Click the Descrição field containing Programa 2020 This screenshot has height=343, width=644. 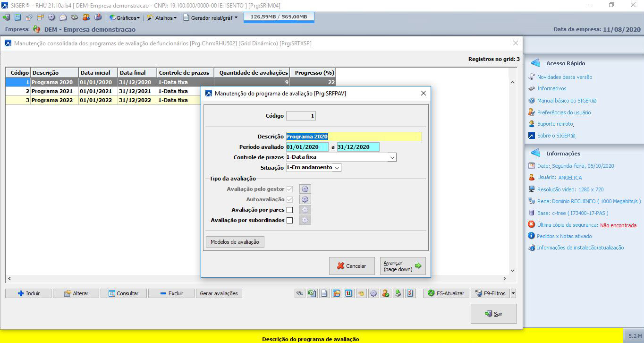[x=354, y=137]
